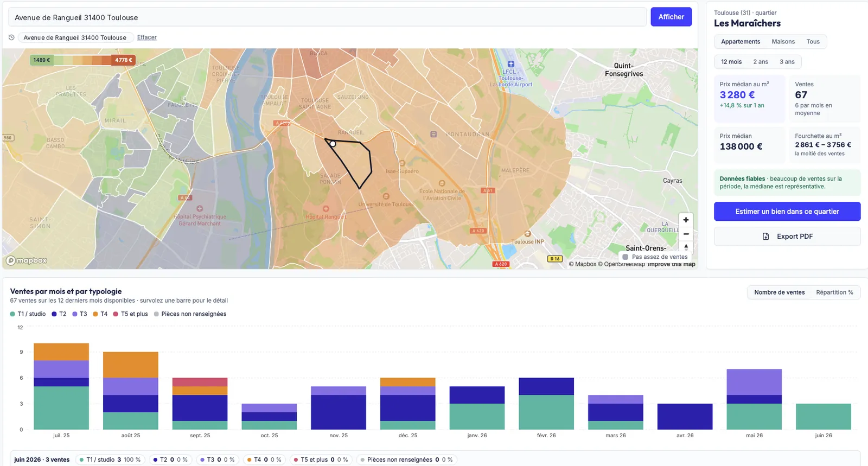Toggle T2 legend series
Viewport: 868px width, 466px height.
pos(59,314)
